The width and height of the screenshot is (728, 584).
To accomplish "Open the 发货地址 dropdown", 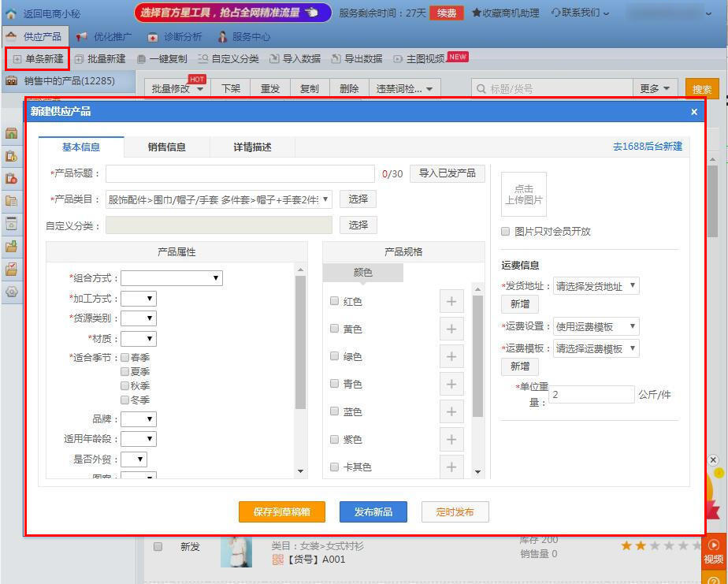I will tap(596, 286).
